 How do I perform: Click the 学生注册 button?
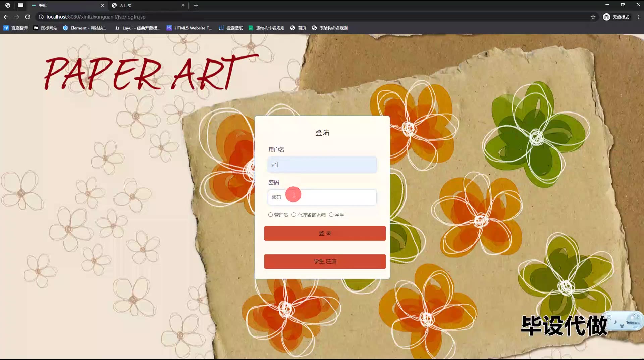pos(325,261)
